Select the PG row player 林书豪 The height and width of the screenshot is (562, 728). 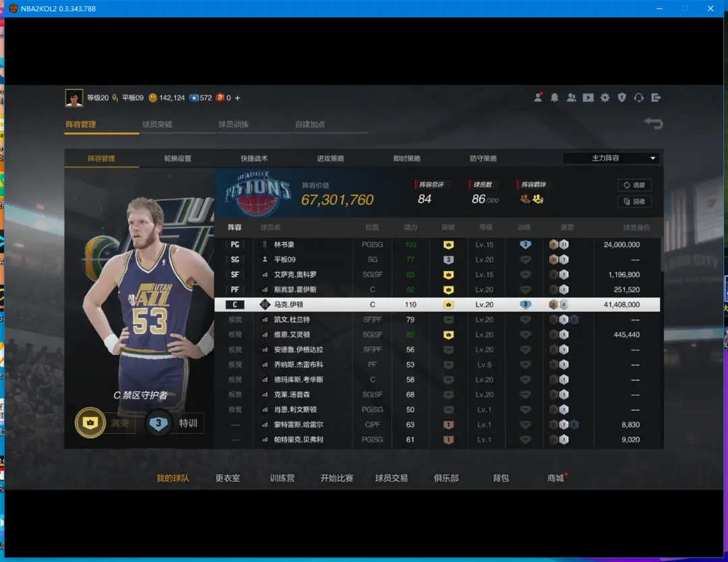pyautogui.click(x=437, y=244)
